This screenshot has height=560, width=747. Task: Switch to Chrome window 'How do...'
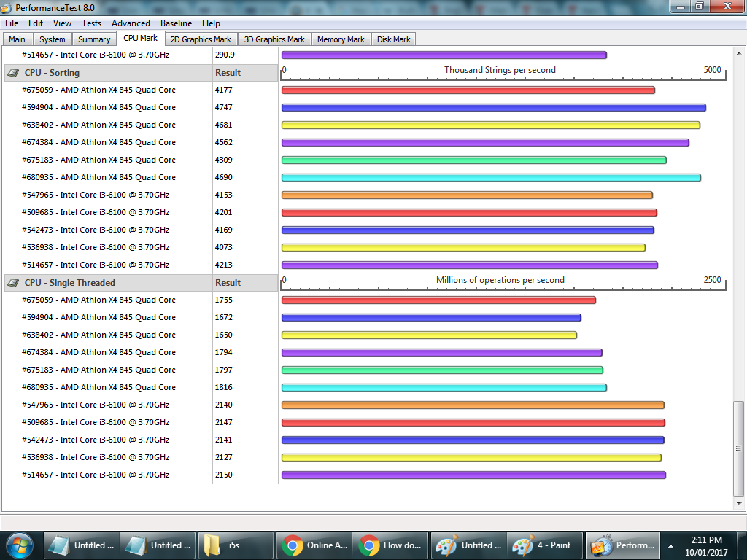coord(391,545)
